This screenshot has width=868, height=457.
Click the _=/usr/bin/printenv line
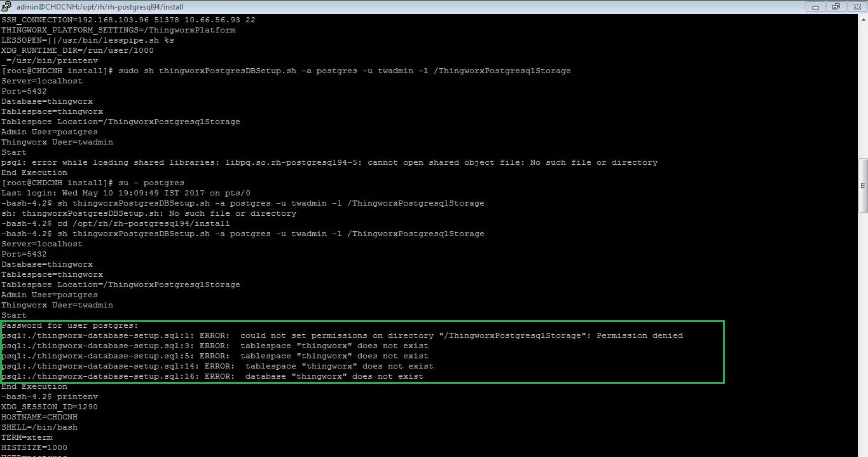coord(50,60)
